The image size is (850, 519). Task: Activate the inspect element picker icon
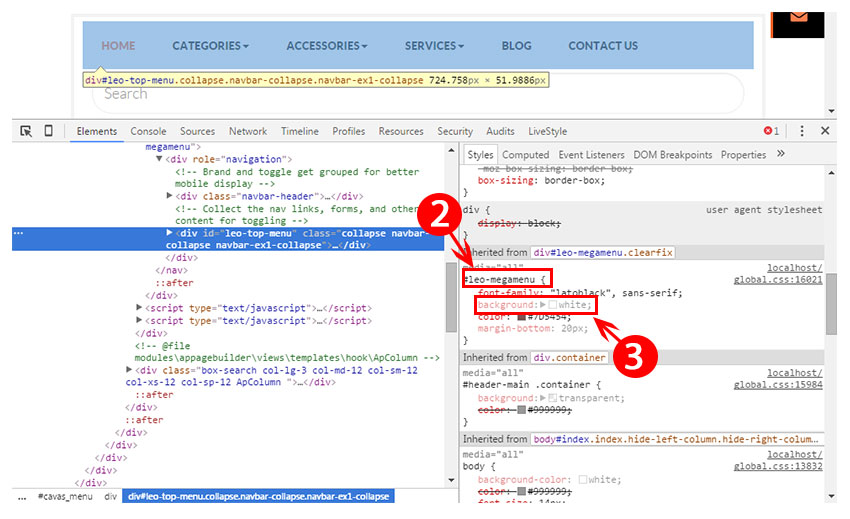click(26, 131)
